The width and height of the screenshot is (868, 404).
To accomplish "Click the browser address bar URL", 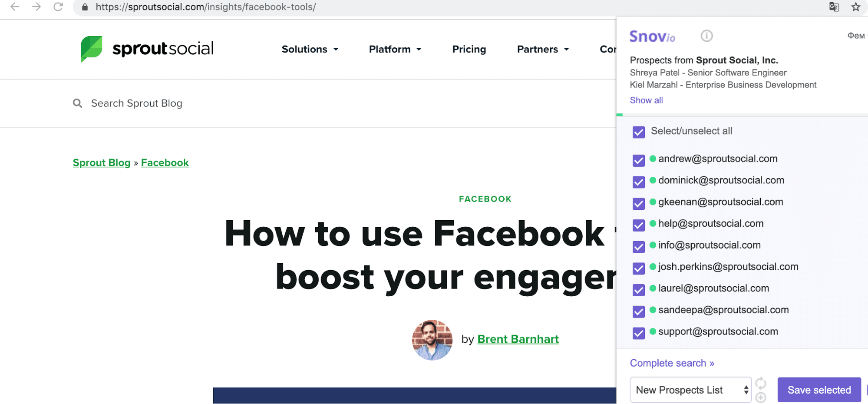I will click(x=206, y=7).
